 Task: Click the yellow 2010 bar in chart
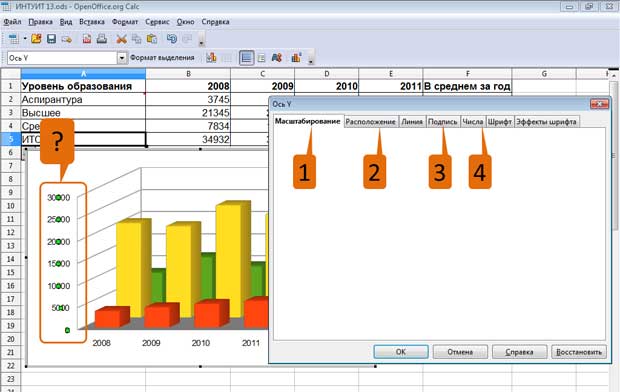point(229,261)
